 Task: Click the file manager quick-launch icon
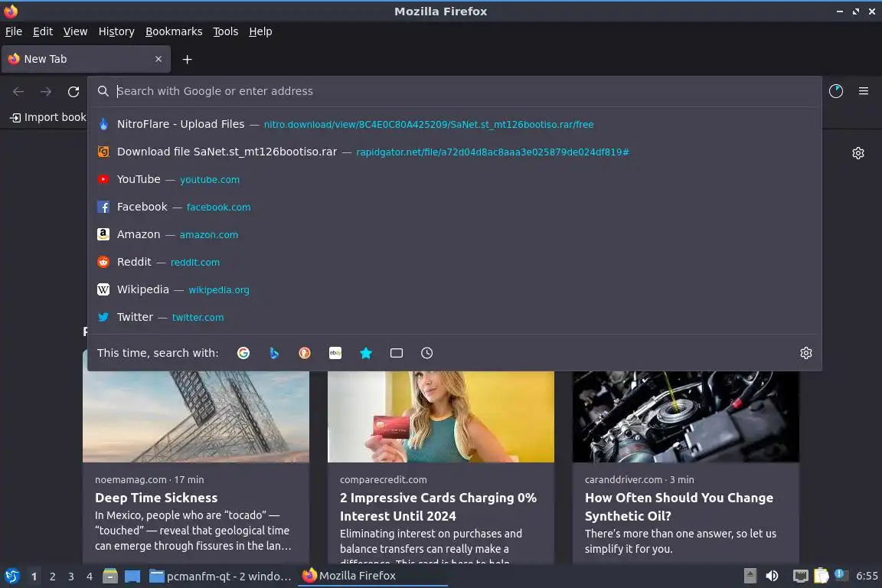coord(110,577)
